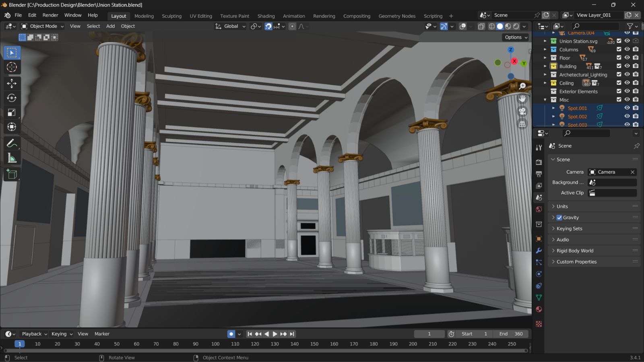
Task: Hide the Columns collection with eye icon
Action: [x=627, y=49]
